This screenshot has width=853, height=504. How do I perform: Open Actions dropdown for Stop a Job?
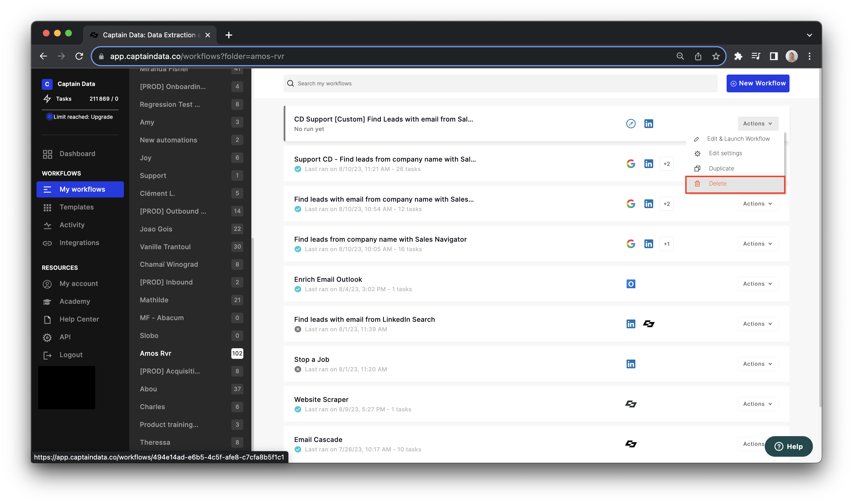point(758,364)
